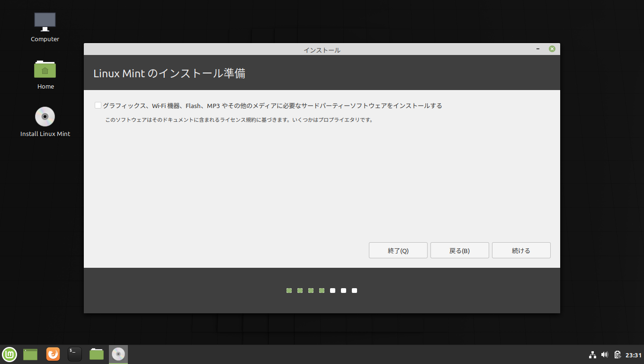This screenshot has width=644, height=364.
Task: Close the installer window
Action: click(x=552, y=49)
